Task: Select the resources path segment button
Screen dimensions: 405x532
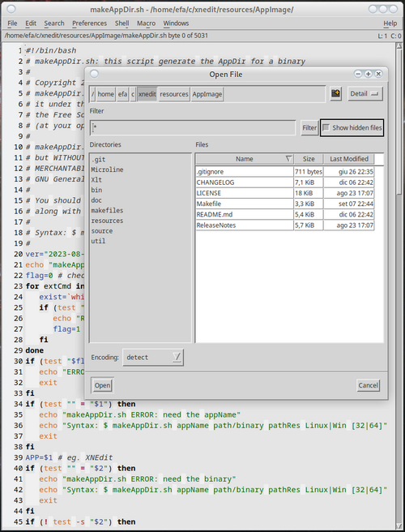Action: click(174, 94)
